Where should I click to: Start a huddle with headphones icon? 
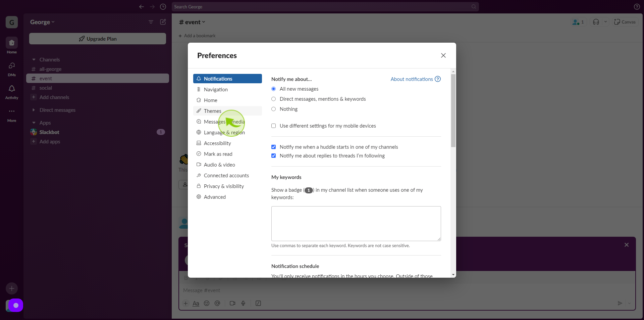(596, 22)
